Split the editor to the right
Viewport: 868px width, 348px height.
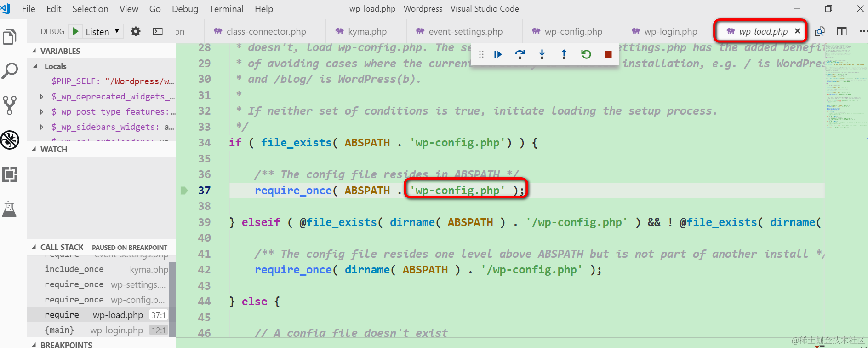[x=842, y=31]
